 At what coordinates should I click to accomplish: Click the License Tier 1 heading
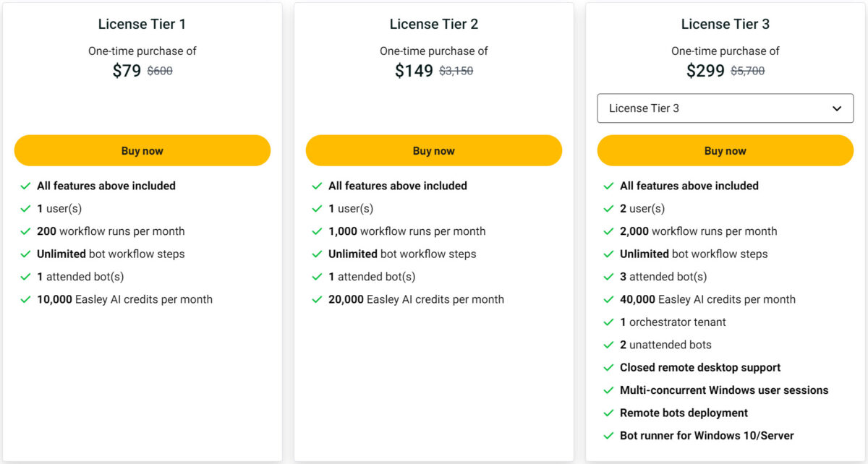tap(142, 24)
